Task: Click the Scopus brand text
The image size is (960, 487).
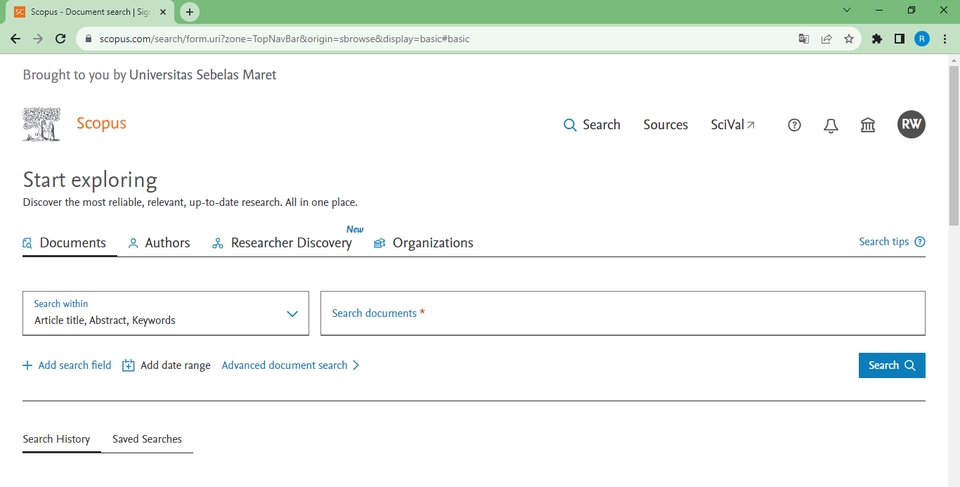Action: click(101, 123)
